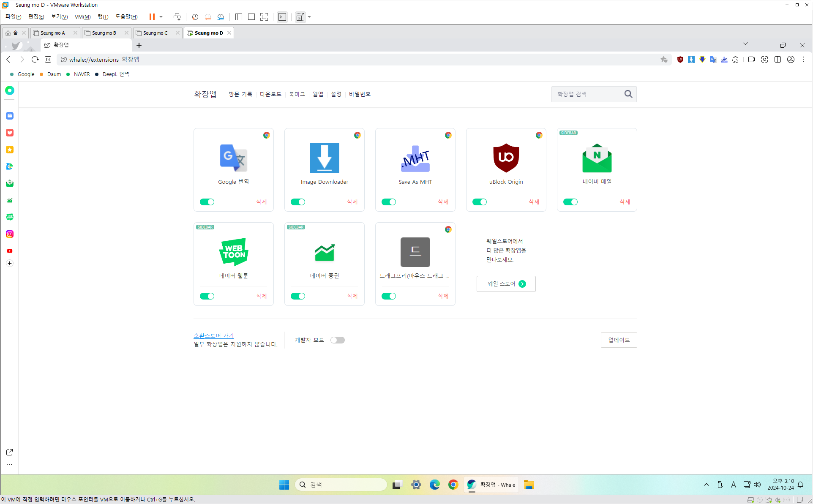813x504 pixels.
Task: Open the Naver stock sidebar icon
Action: 10,200
